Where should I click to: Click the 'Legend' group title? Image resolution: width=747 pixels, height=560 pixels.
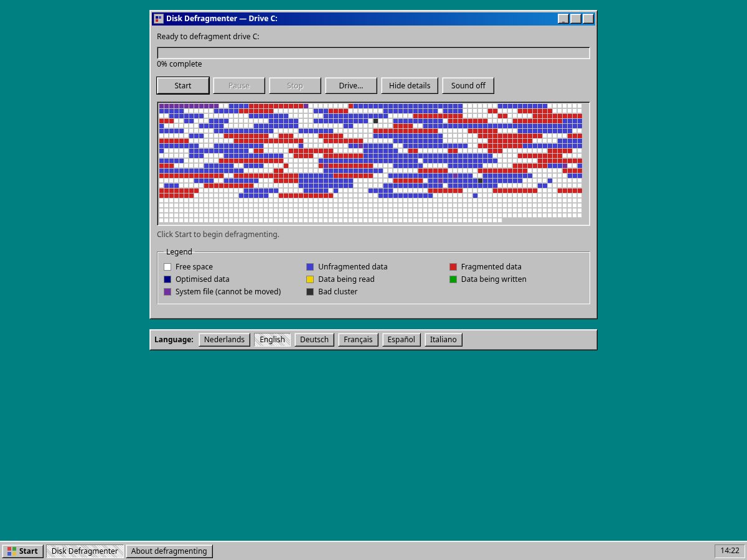tap(179, 252)
